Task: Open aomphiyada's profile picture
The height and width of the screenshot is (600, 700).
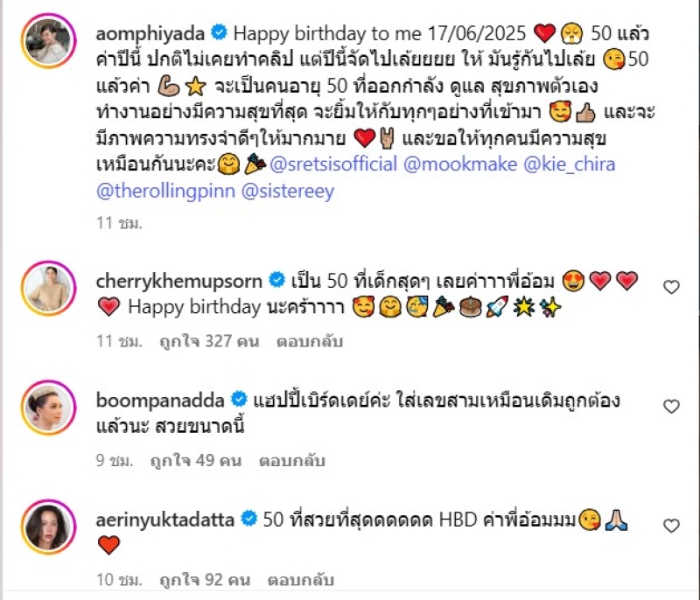Action: point(49,40)
